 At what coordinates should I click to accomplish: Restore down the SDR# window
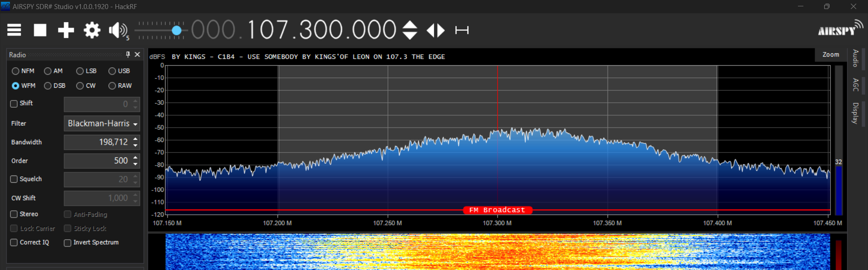(826, 6)
